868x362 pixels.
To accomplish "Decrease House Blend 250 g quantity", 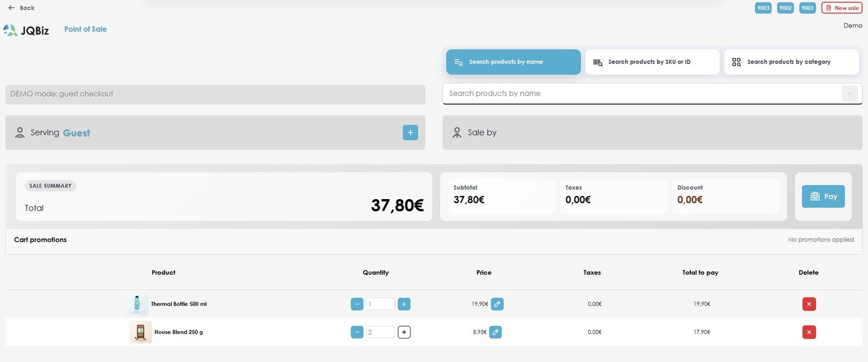I will point(357,332).
